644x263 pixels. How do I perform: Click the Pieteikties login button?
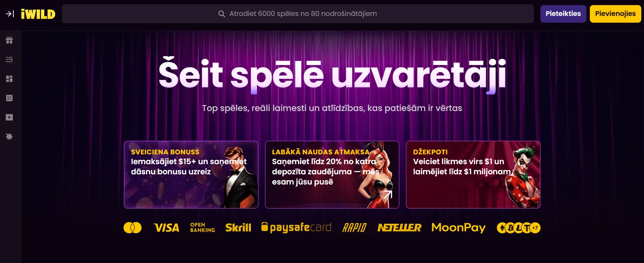[563, 14]
